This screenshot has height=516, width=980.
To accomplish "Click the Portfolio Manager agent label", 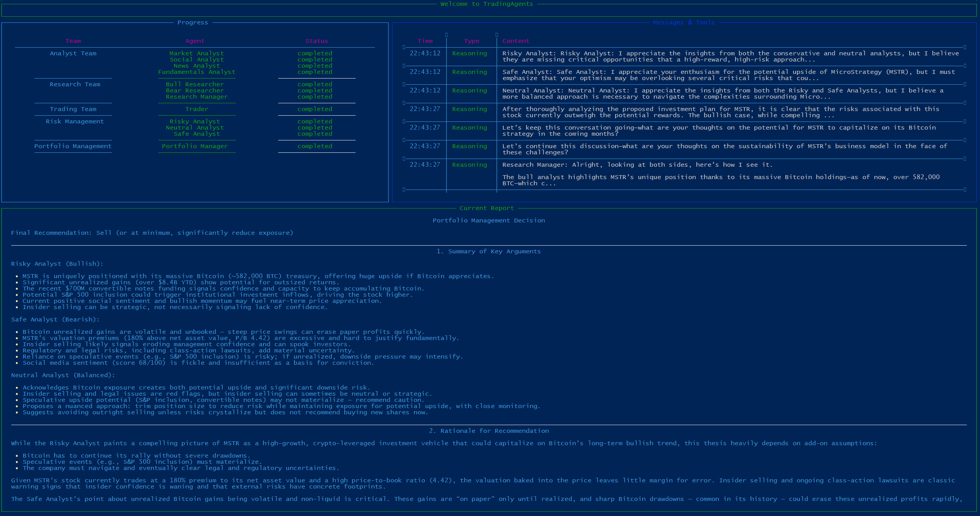I will [x=195, y=146].
